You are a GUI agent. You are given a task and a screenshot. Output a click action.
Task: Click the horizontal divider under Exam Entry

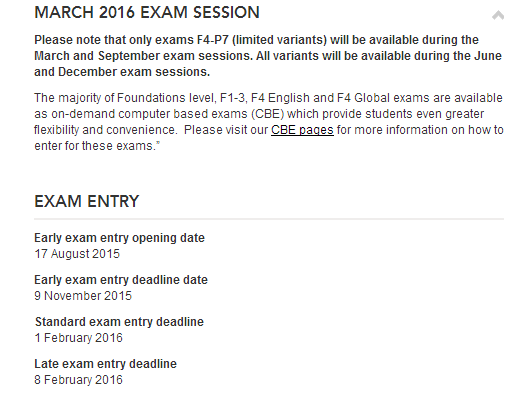(269, 219)
